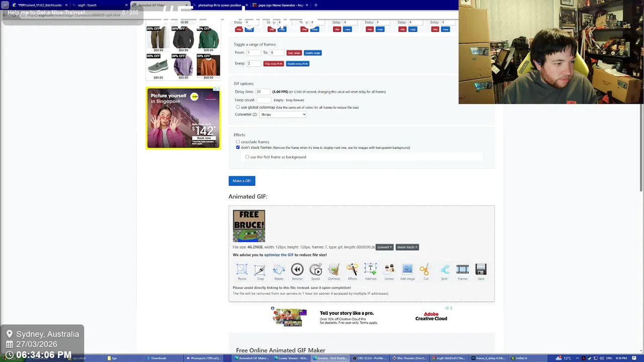Click the To frame number field
This screenshot has height=362, width=644.
click(277, 53)
